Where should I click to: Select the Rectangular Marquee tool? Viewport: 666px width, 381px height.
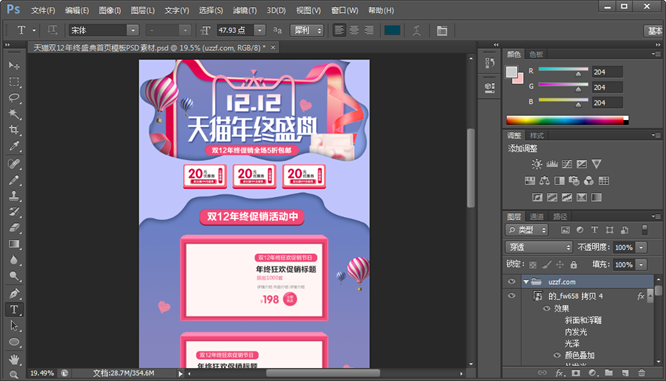[14, 82]
